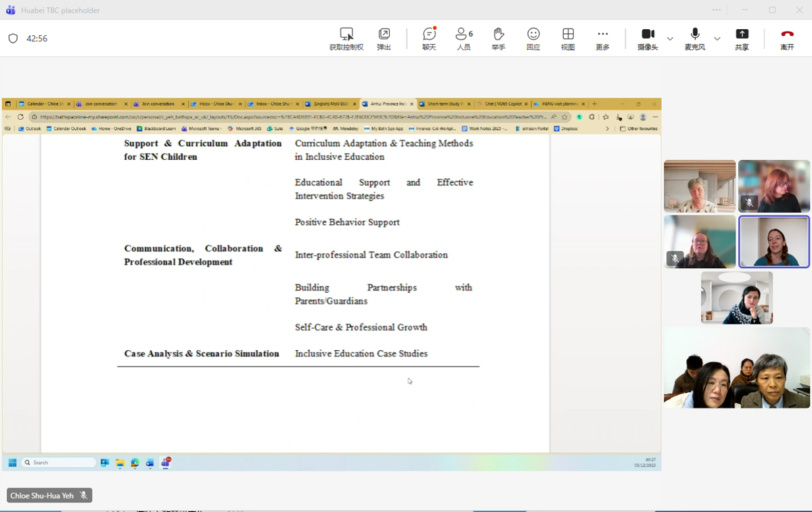Click the 共享 share screen icon
The height and width of the screenshot is (512, 812).
(742, 35)
